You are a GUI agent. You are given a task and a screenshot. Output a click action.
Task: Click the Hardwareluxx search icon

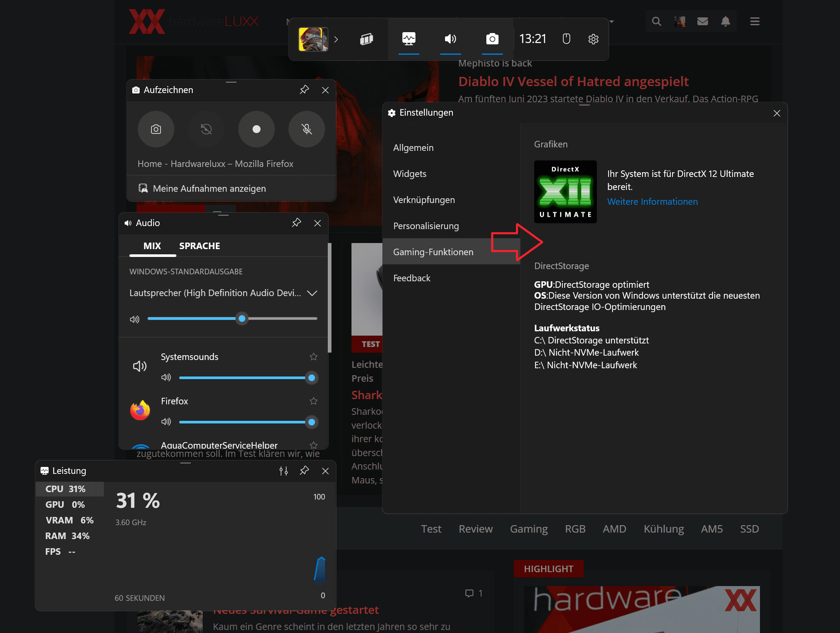656,21
